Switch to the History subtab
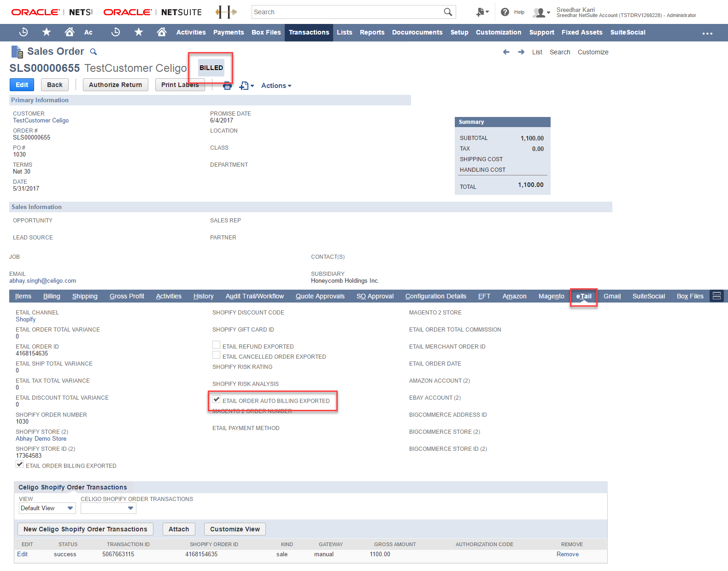Image resolution: width=728 pixels, height=571 pixels. 203,296
